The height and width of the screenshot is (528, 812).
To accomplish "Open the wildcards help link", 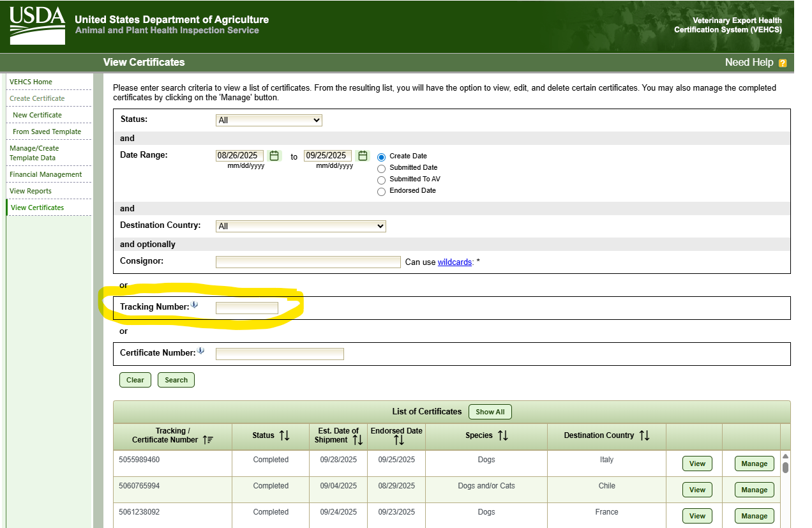I will click(x=454, y=262).
